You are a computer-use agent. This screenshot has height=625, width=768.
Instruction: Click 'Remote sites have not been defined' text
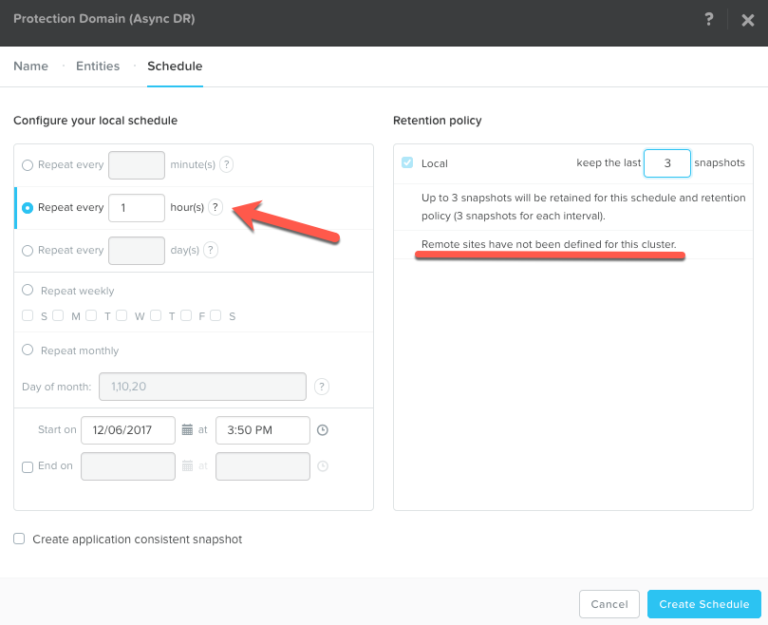point(549,244)
